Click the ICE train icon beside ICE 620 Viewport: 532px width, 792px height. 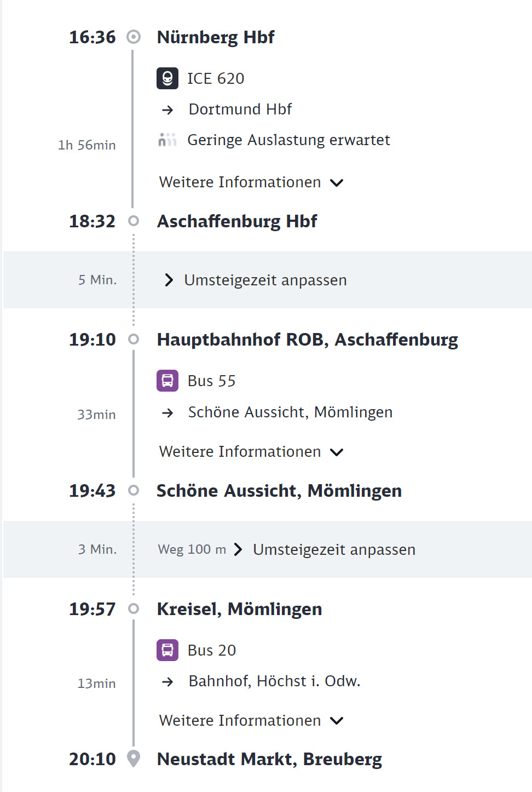coord(167,78)
